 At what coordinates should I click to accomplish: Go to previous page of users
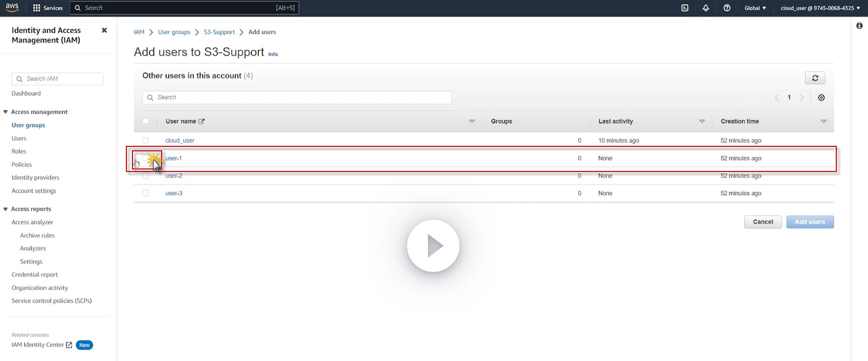pos(776,98)
